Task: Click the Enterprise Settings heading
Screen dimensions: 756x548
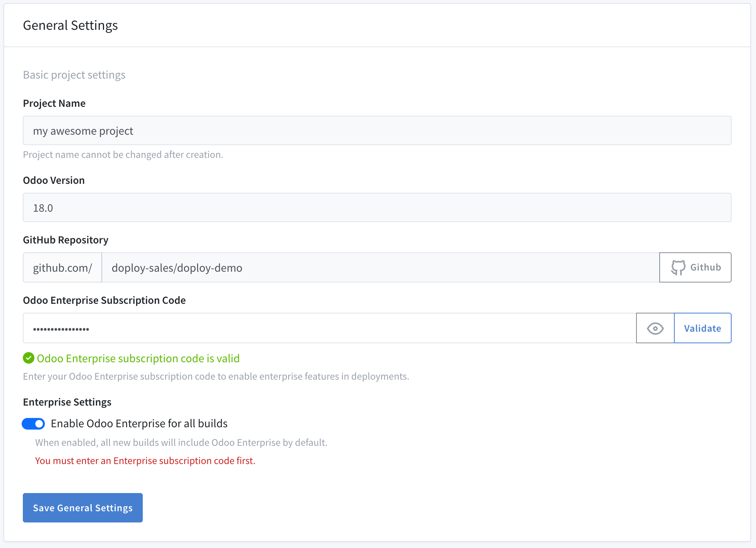Action: [67, 402]
